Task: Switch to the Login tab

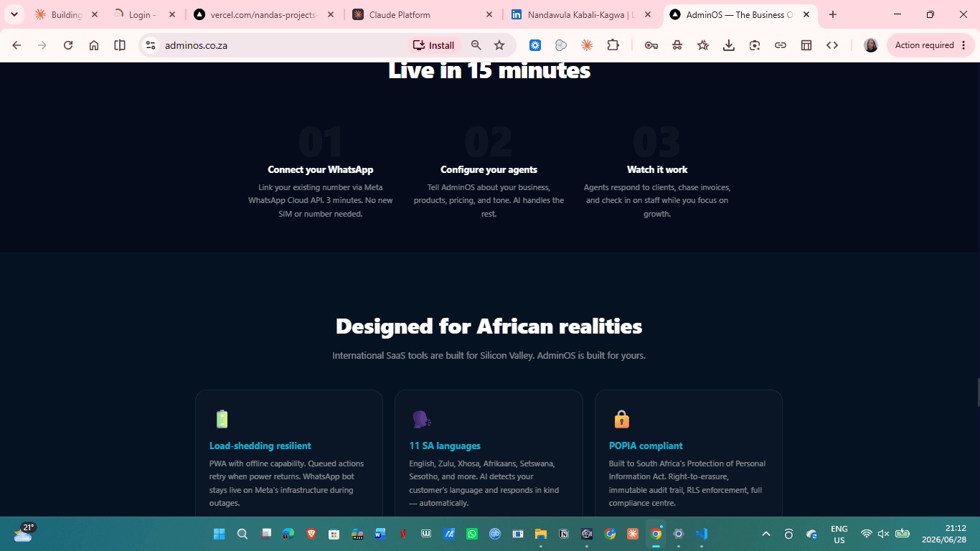Action: [x=143, y=14]
